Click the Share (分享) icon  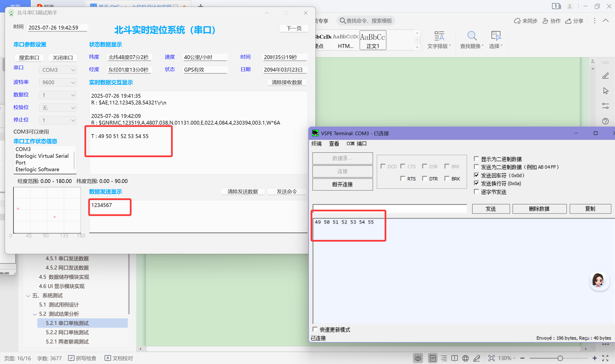(568, 21)
